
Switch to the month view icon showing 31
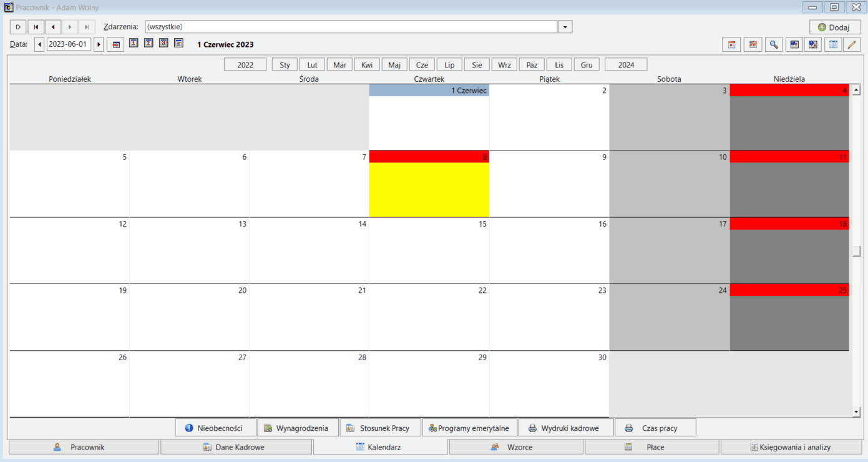pyautogui.click(x=163, y=43)
